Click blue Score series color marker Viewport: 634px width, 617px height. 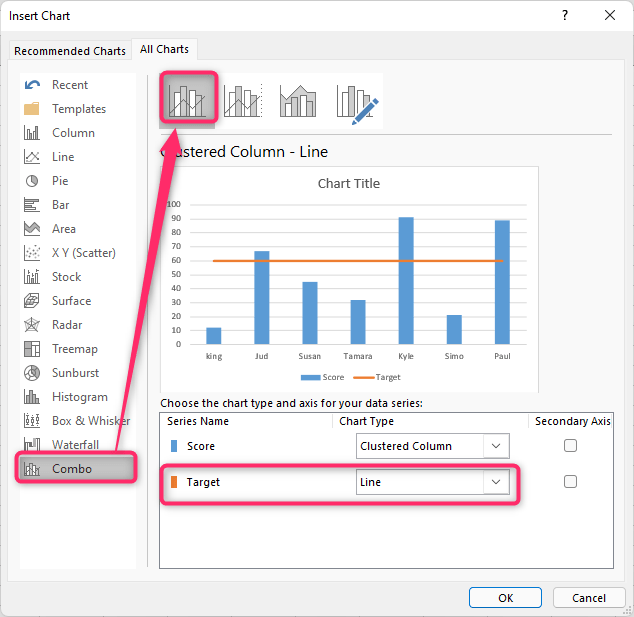click(174, 446)
